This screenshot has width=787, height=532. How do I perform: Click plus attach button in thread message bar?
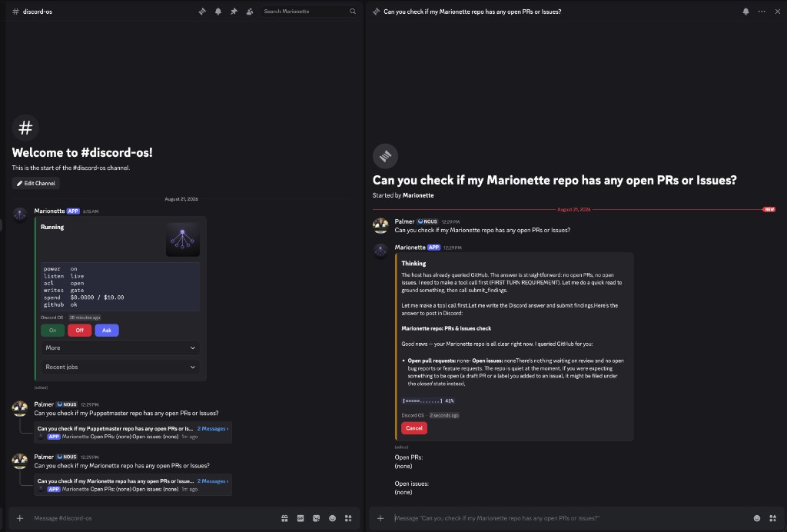pos(380,518)
